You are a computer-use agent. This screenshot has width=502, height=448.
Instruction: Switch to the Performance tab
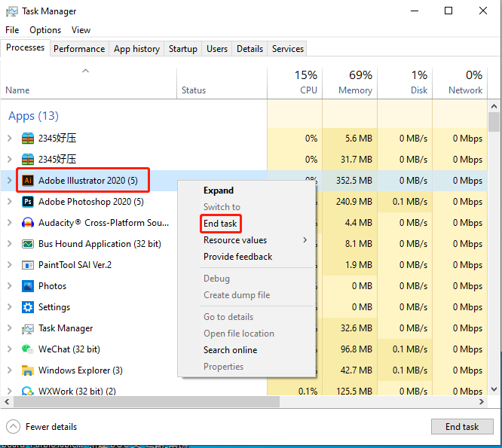click(79, 49)
